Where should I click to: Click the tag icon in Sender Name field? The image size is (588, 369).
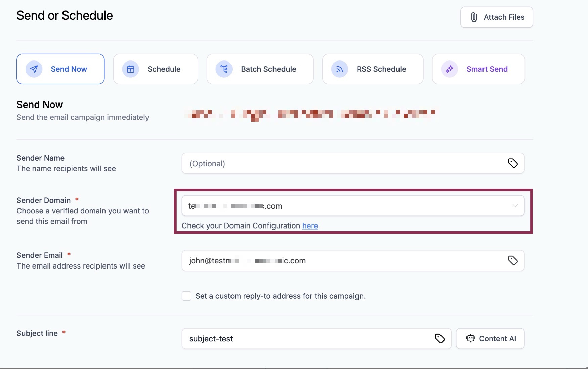point(513,163)
